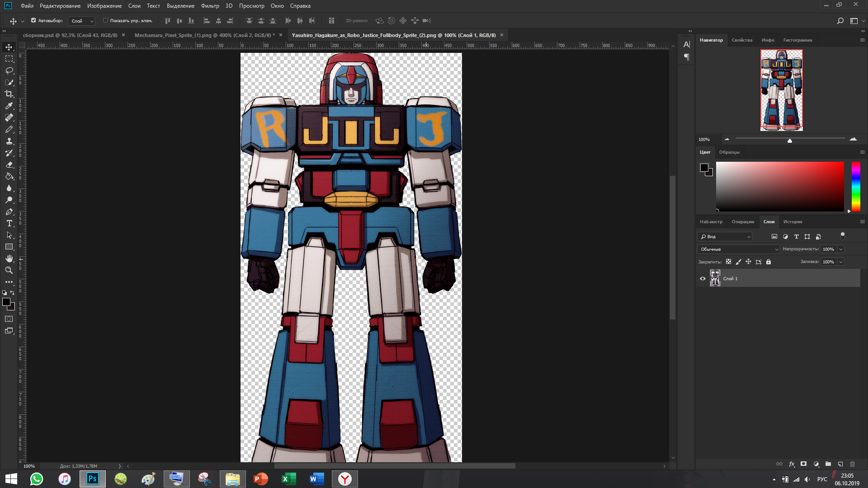Viewport: 868px width, 488px height.
Task: Toggle the Автовыбор checkbox
Action: point(33,20)
